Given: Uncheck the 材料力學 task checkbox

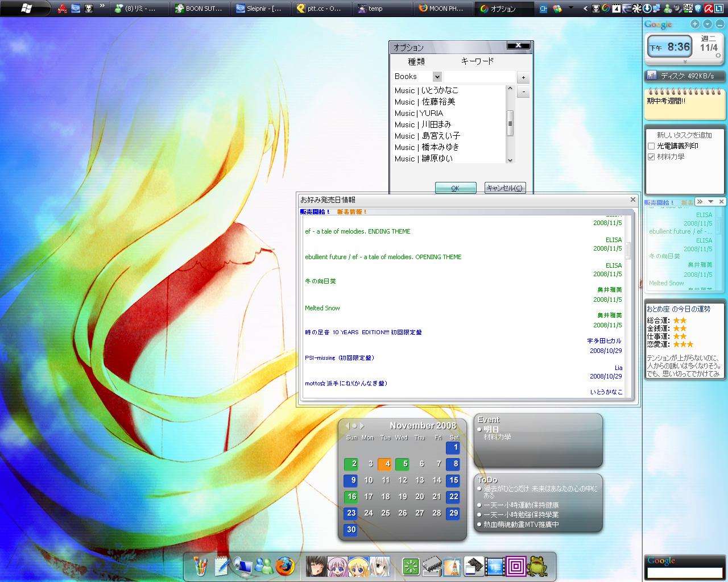Looking at the screenshot, I should point(651,157).
